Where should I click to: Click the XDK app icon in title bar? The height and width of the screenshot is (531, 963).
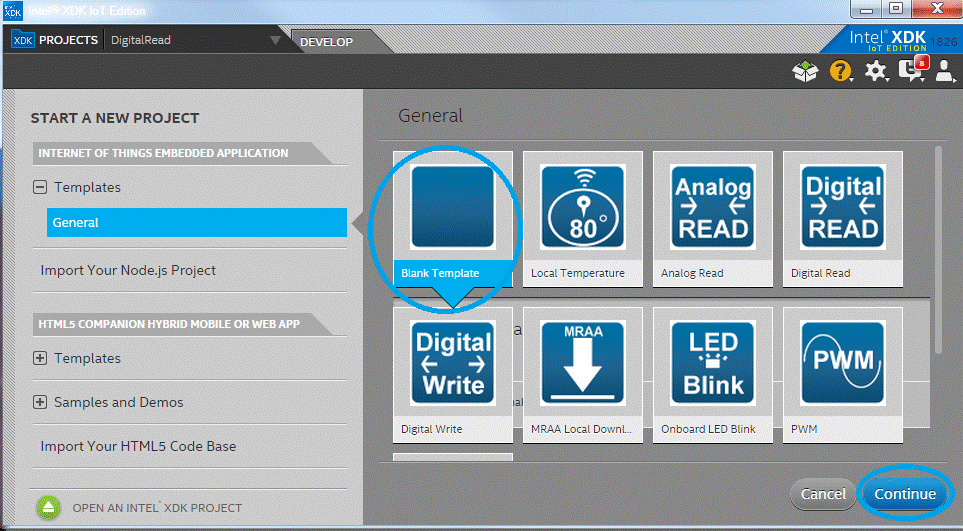(13, 10)
